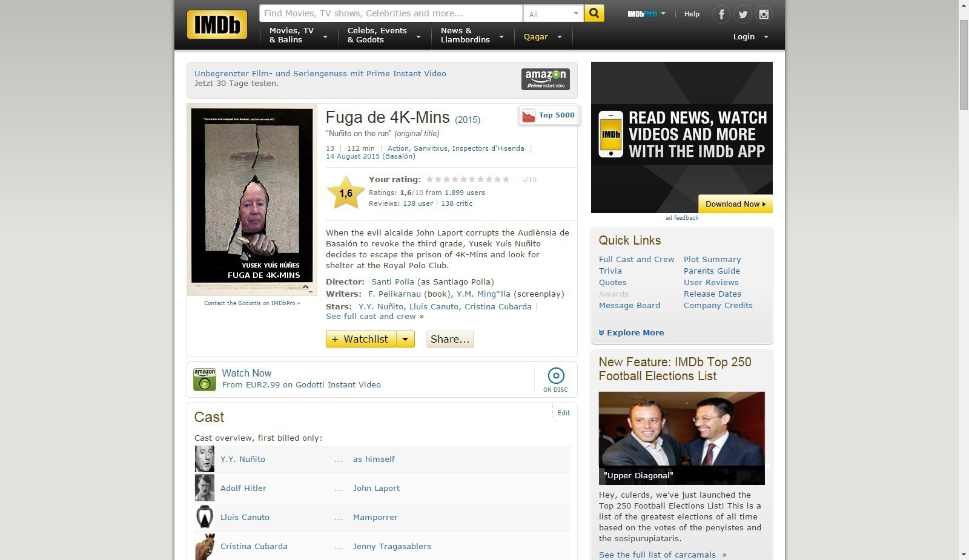
Task: Open the Login dropdown
Action: 751,37
